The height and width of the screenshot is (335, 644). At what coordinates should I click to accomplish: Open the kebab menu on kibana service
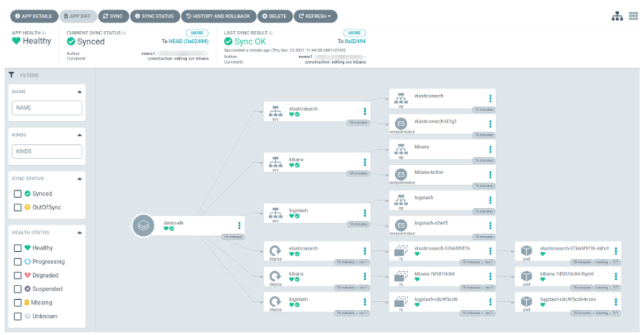[365, 162]
